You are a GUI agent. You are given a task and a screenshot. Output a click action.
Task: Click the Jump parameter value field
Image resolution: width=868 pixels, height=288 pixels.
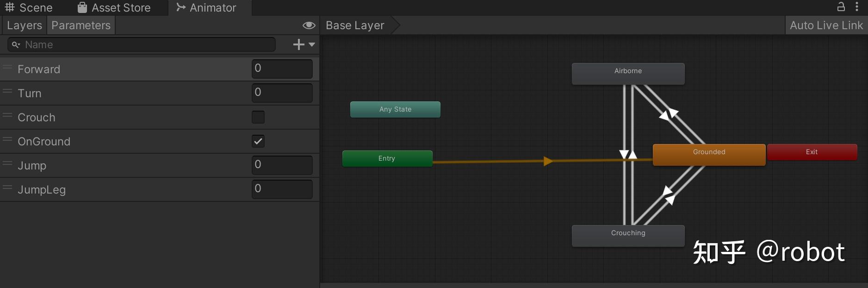coord(282,165)
